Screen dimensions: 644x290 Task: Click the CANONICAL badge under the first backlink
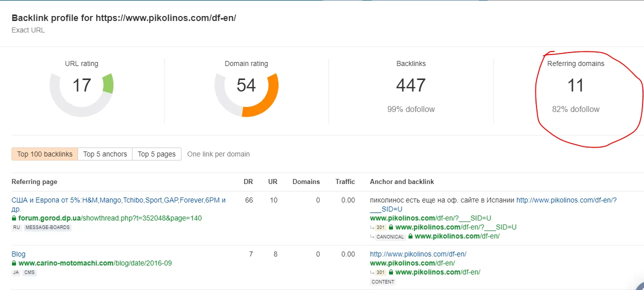click(390, 236)
